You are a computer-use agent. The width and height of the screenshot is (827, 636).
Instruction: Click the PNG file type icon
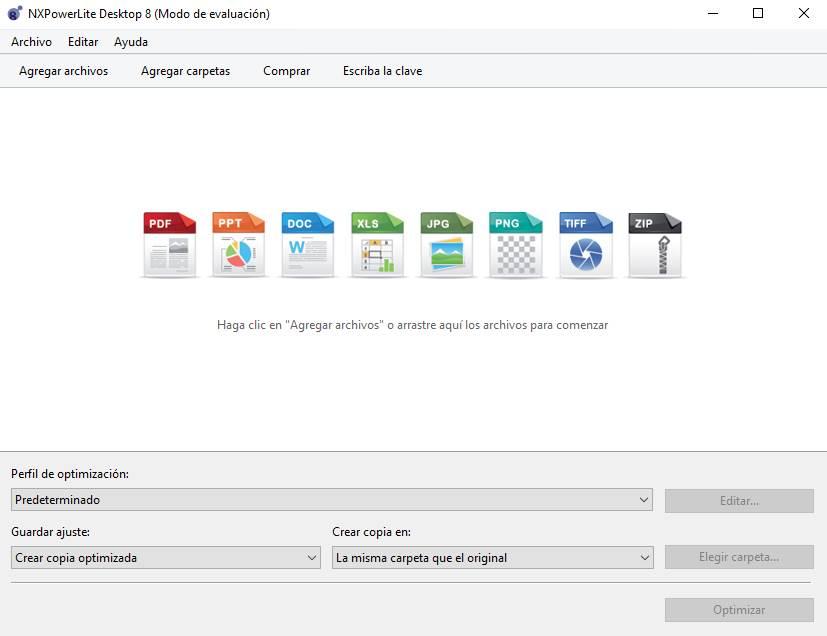(515, 245)
